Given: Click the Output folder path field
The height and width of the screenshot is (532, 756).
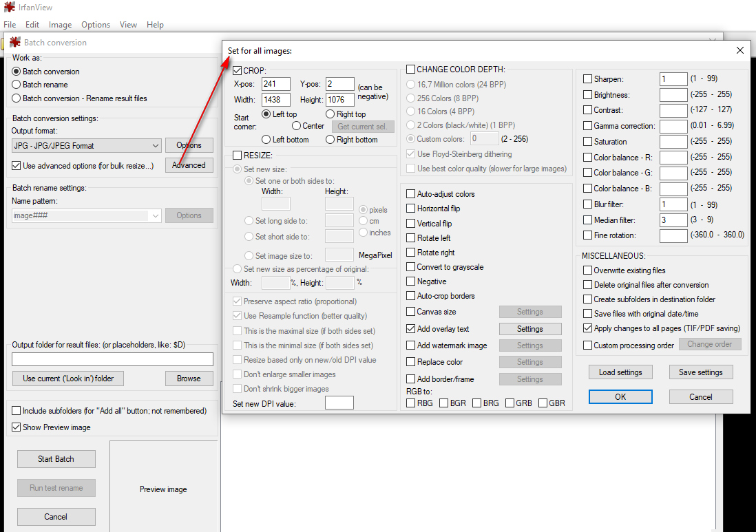Looking at the screenshot, I should pyautogui.click(x=112, y=359).
